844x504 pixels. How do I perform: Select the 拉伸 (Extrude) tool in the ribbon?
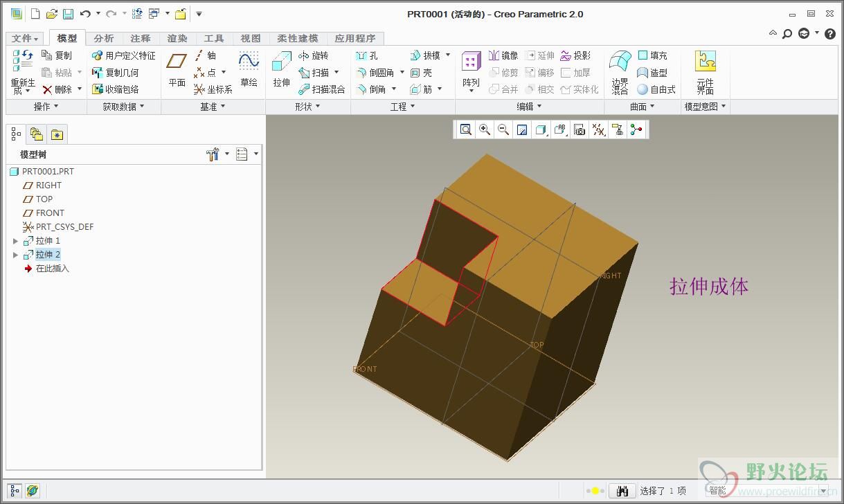281,70
